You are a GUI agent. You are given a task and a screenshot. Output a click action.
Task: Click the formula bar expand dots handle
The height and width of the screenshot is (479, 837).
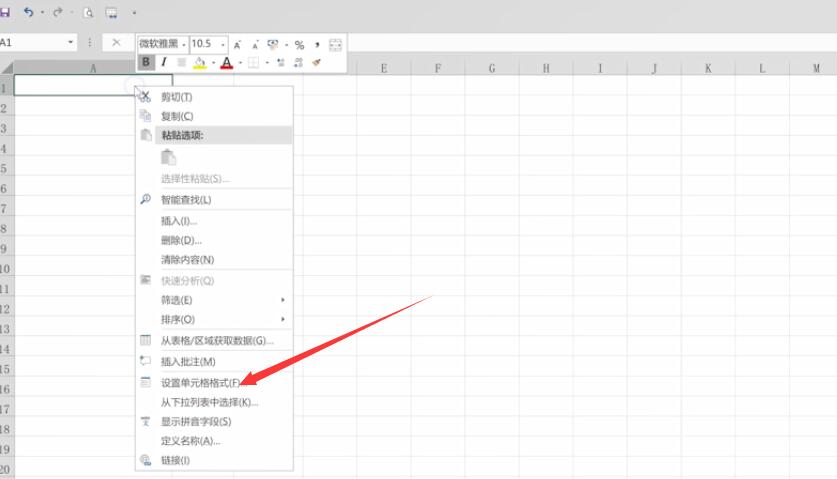click(90, 42)
